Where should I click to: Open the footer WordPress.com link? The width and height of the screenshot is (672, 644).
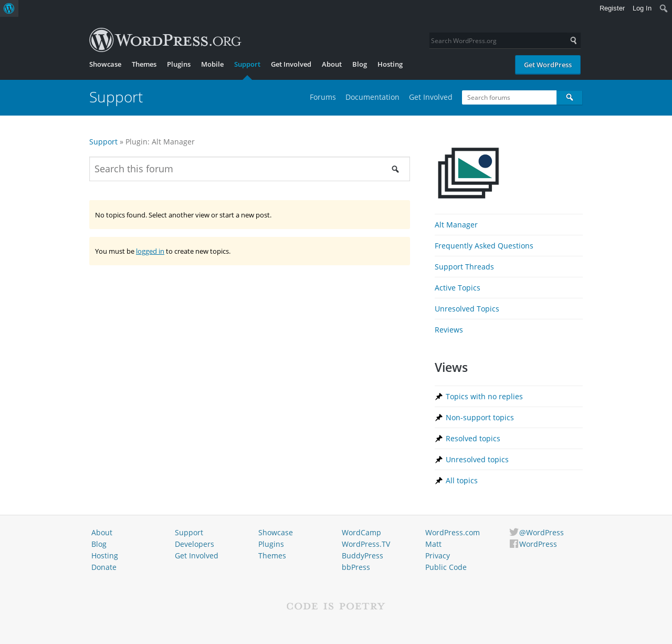coord(453,533)
